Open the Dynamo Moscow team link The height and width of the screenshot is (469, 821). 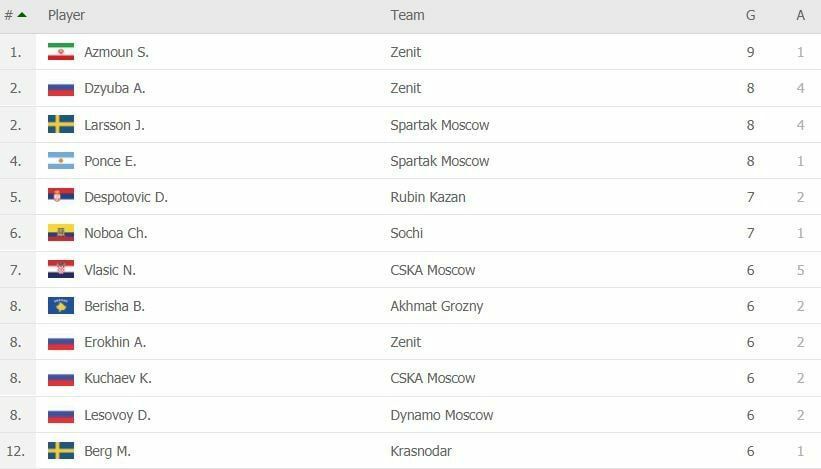click(x=442, y=415)
